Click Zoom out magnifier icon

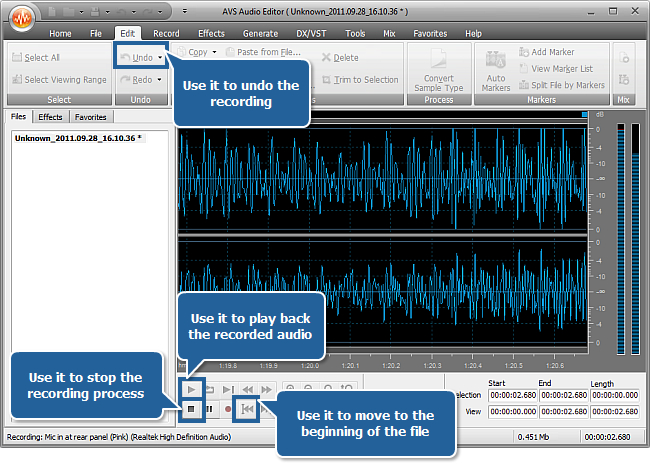click(308, 388)
